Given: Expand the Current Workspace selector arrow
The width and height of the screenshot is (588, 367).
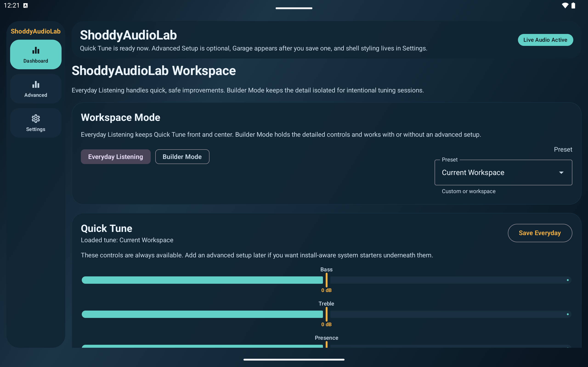Looking at the screenshot, I should click(561, 172).
